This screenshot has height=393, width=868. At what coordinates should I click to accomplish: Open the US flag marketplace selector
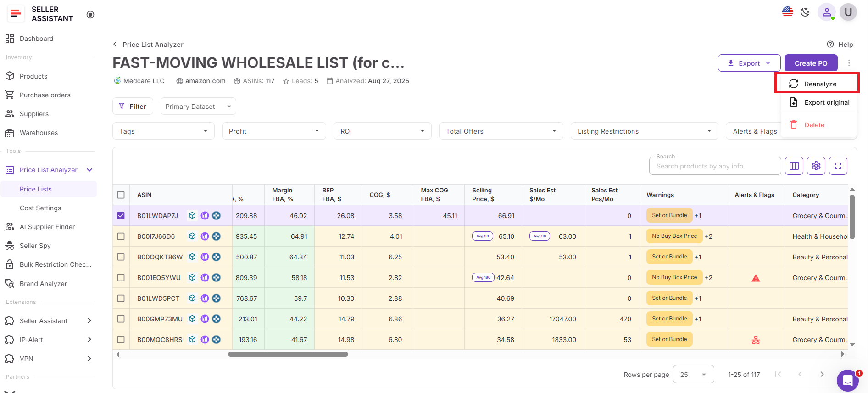pyautogui.click(x=788, y=12)
